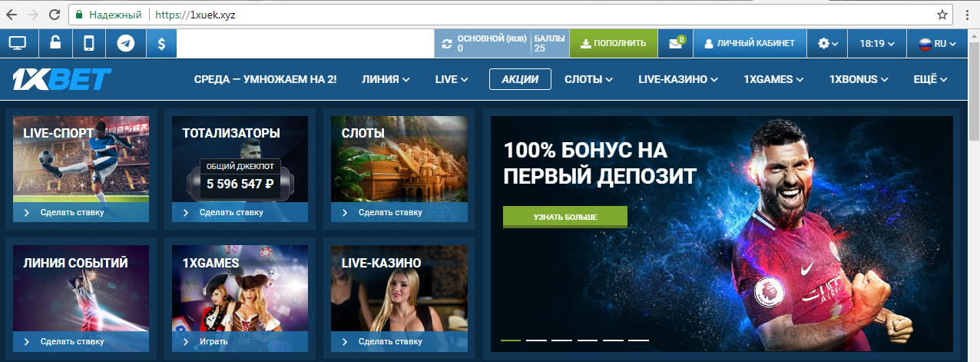Open messages envelope icon
980x362 pixels.
[x=676, y=44]
